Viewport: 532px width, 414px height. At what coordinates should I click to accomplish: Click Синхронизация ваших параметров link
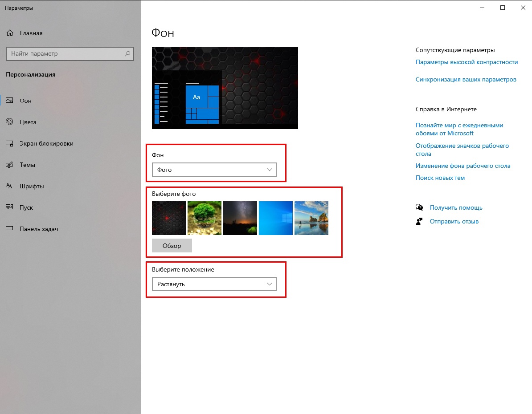466,80
